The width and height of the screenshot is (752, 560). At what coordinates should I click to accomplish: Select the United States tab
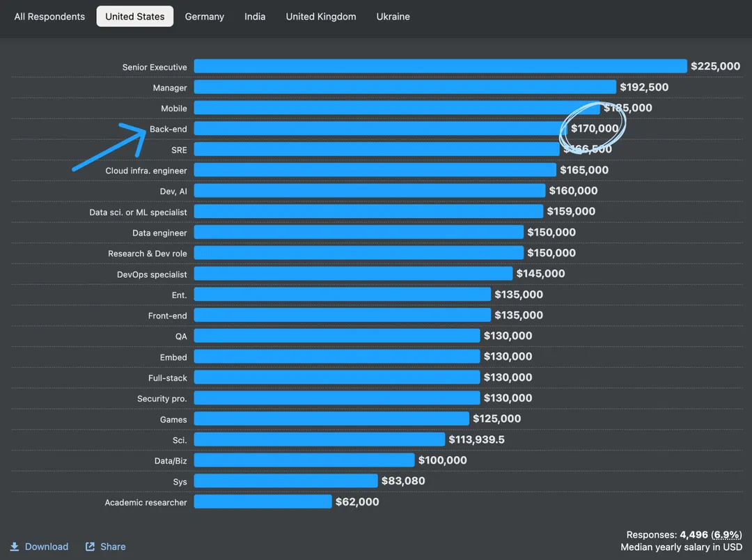[x=135, y=16]
